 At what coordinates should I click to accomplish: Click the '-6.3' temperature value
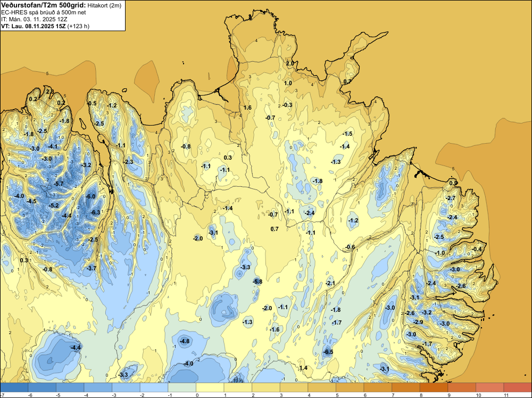95,212
